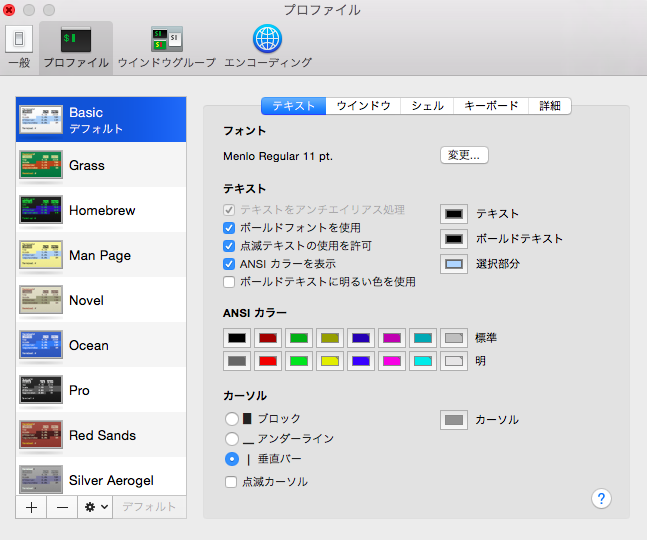Click the bright cyan ANSI swatch
Screen dimensions: 647x540
(x=423, y=361)
